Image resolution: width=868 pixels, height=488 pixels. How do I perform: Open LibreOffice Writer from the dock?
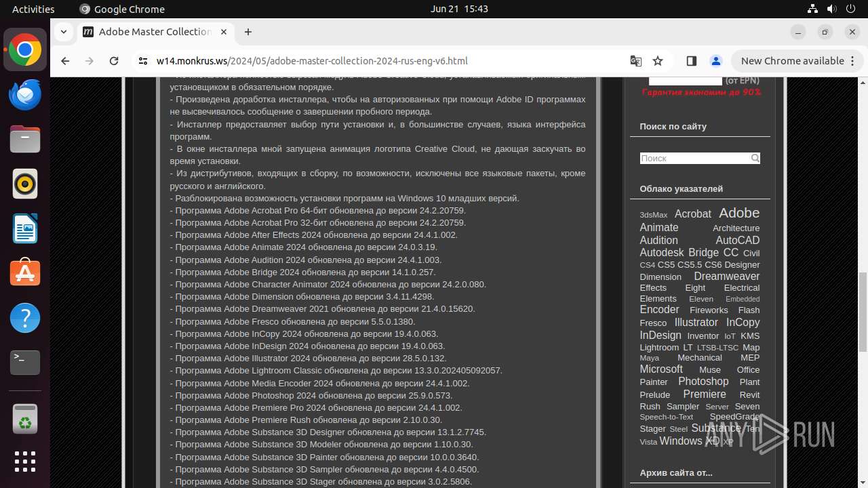point(25,228)
